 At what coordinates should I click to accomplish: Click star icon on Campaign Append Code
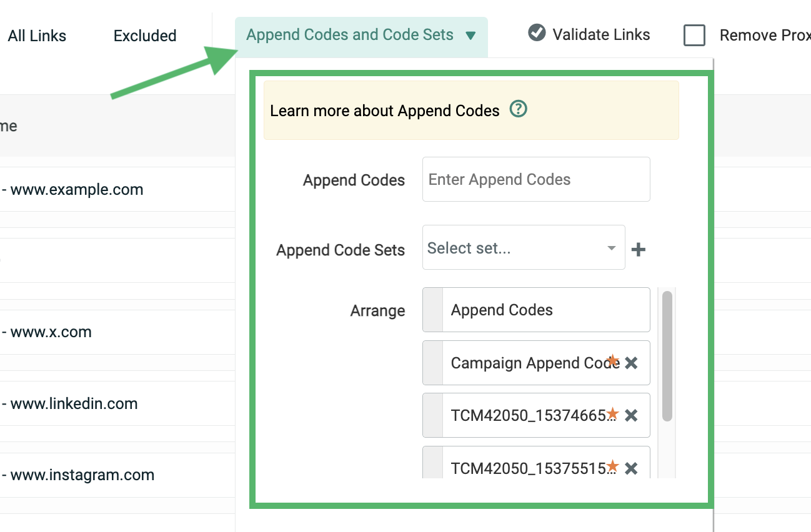(612, 361)
